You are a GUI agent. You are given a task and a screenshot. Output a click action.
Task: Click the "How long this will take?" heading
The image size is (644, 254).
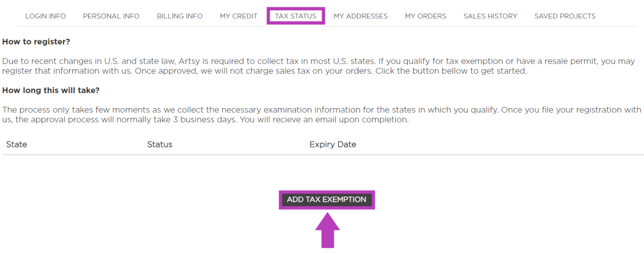coord(51,90)
